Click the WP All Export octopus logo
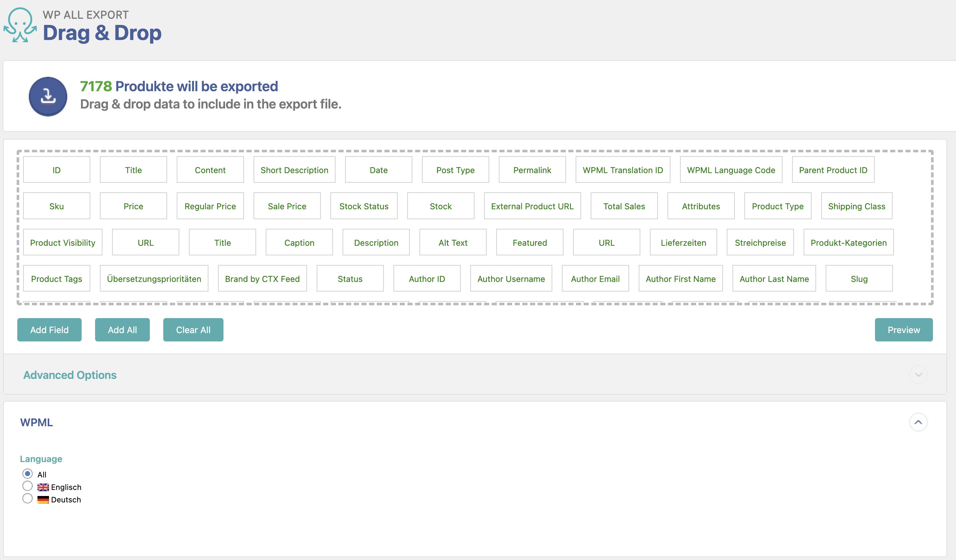The image size is (956, 560). pyautogui.click(x=20, y=25)
